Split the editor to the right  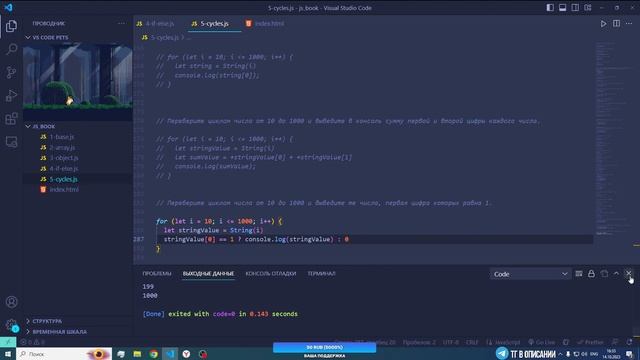click(x=616, y=24)
